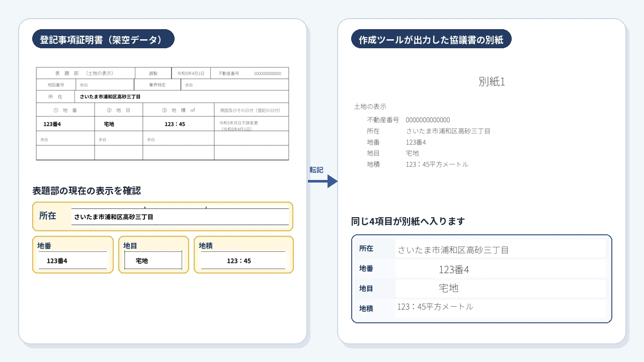This screenshot has width=644, height=362.
Task: Click the 地図番号 cell
Action: [55, 85]
